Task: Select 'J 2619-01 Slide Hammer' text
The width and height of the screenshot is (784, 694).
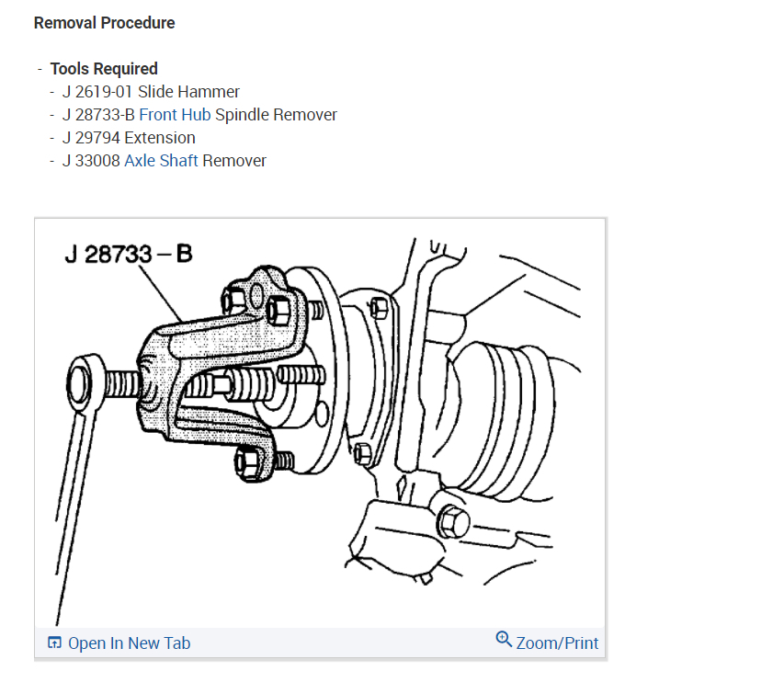Action: (151, 92)
